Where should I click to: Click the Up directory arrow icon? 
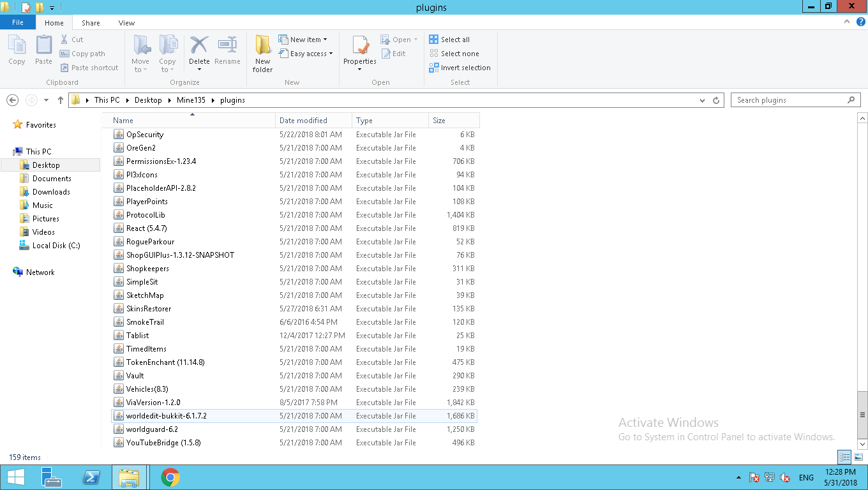pos(61,100)
